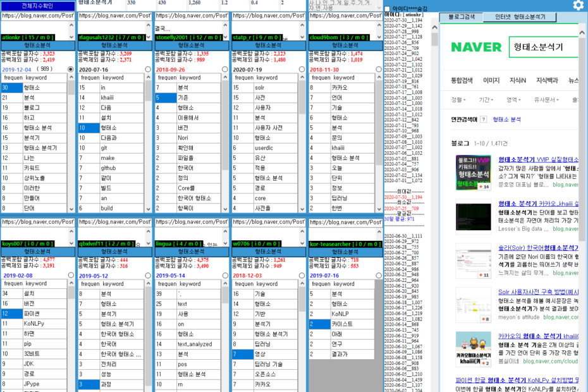The height and width of the screenshot is (392, 588).
Task: Open the related search link 형태소 분석
Action: (x=506, y=119)
